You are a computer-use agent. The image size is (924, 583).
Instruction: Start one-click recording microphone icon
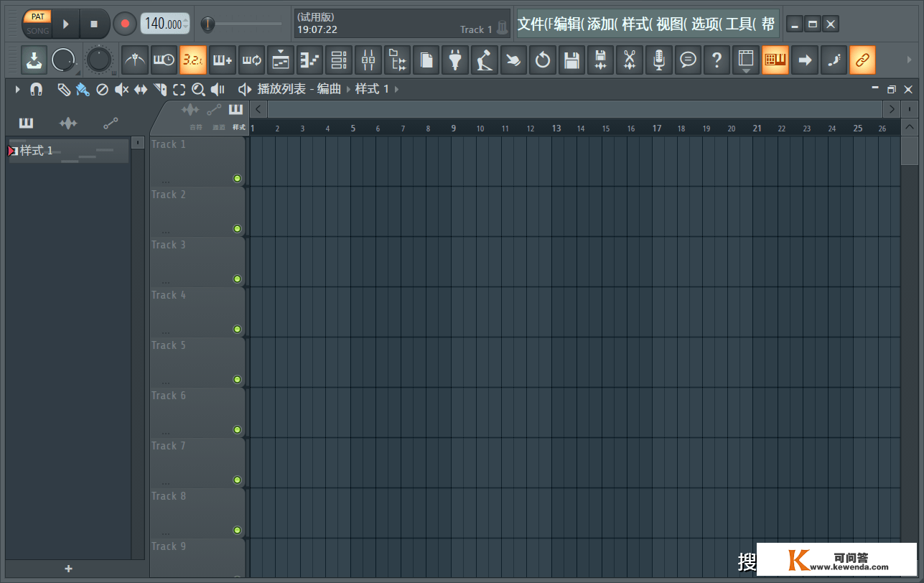[x=659, y=60]
